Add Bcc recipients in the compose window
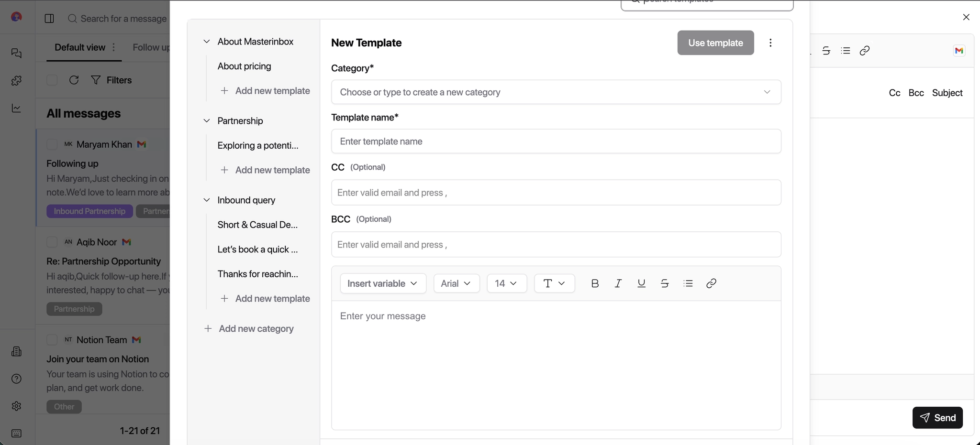 (916, 93)
